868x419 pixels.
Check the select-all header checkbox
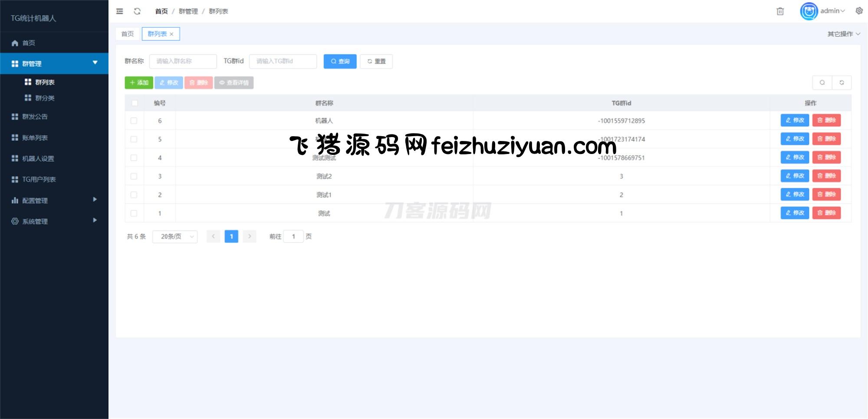[x=135, y=103]
